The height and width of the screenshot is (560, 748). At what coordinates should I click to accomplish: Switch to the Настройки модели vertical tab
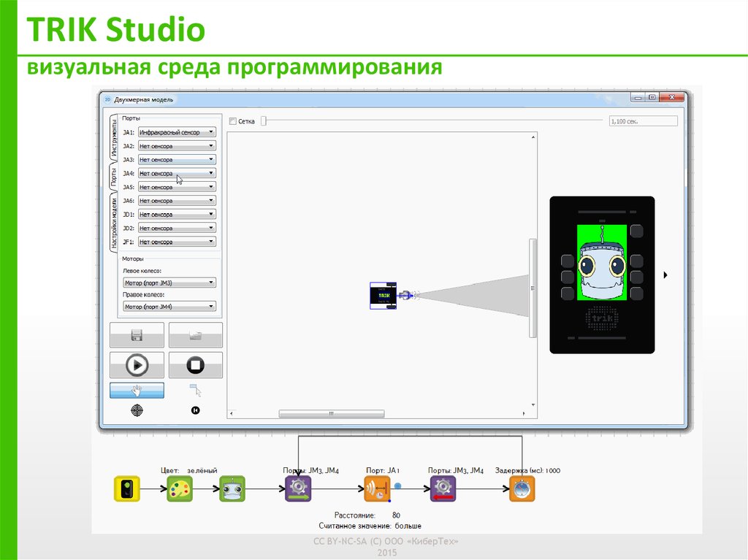click(x=115, y=222)
